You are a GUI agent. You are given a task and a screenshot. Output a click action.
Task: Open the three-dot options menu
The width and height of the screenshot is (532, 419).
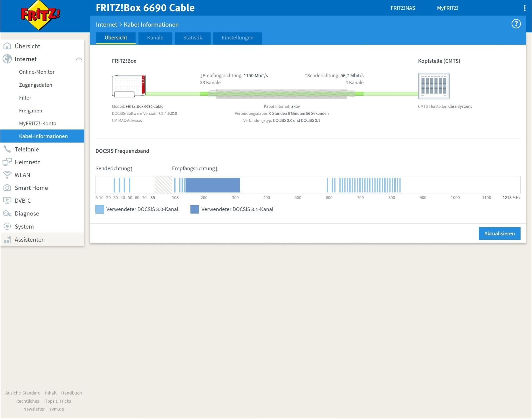click(x=524, y=8)
